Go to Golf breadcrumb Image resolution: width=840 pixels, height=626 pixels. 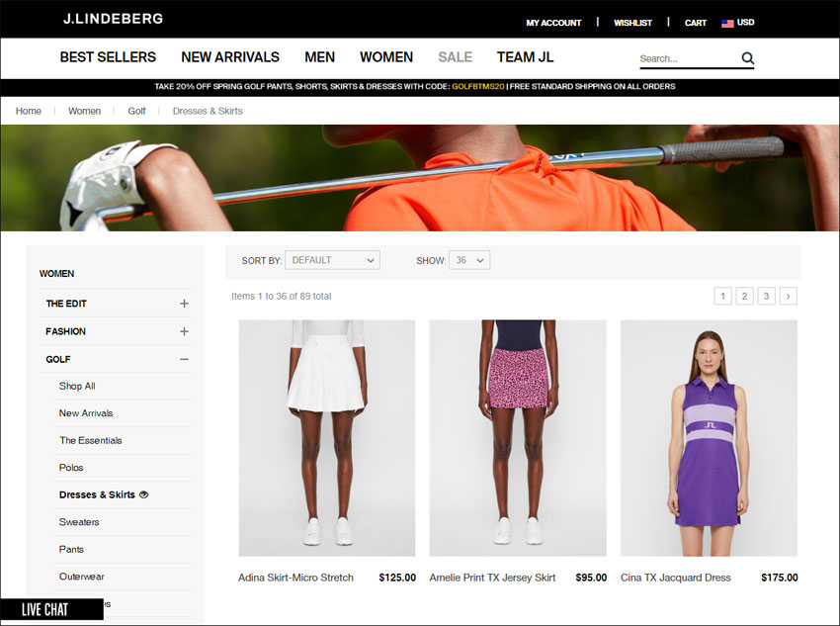(136, 111)
